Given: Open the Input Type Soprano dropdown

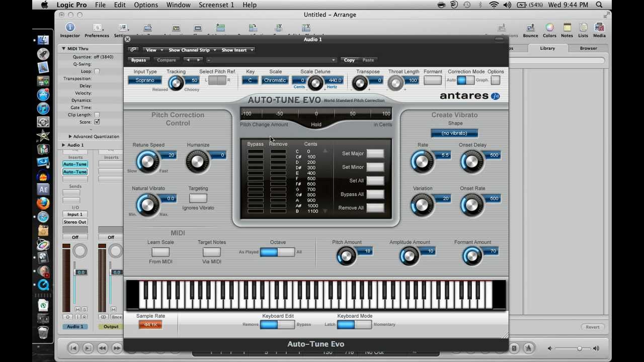Looking at the screenshot, I should (145, 80).
